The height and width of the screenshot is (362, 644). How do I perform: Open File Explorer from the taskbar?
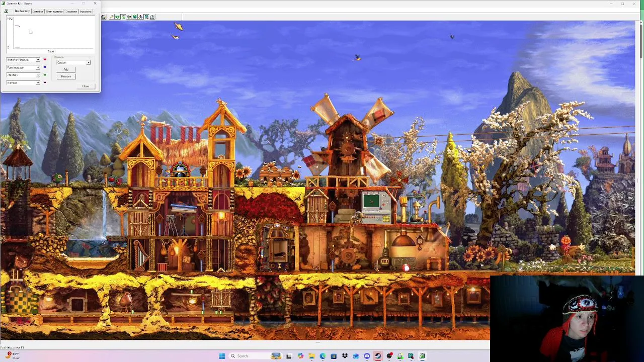[x=311, y=356]
